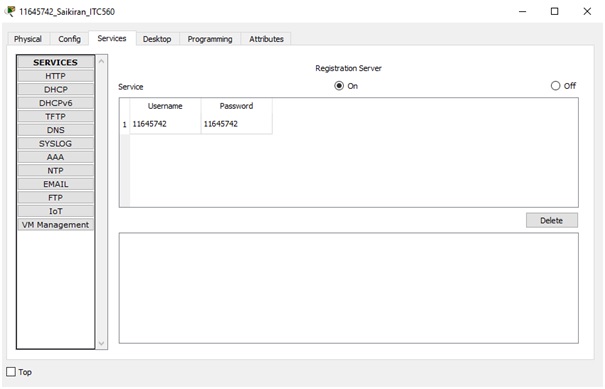Open the EMAIL service page
The width and height of the screenshot is (605, 389).
56,184
